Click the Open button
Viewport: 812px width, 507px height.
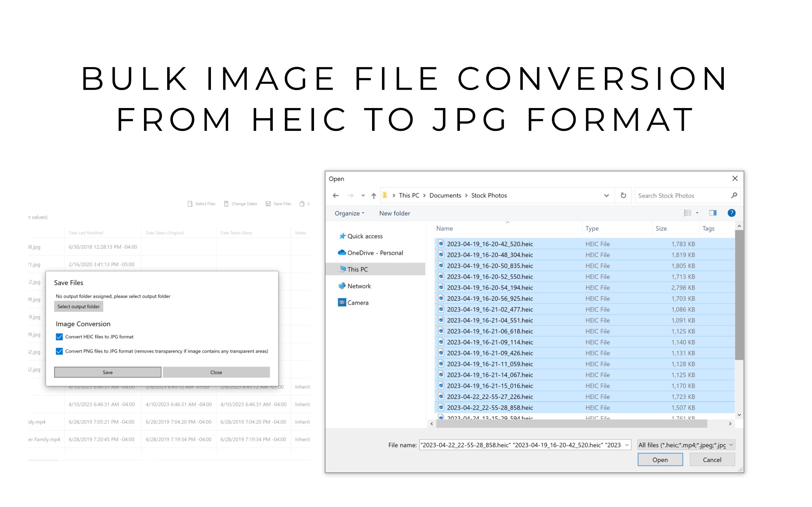[x=660, y=460]
